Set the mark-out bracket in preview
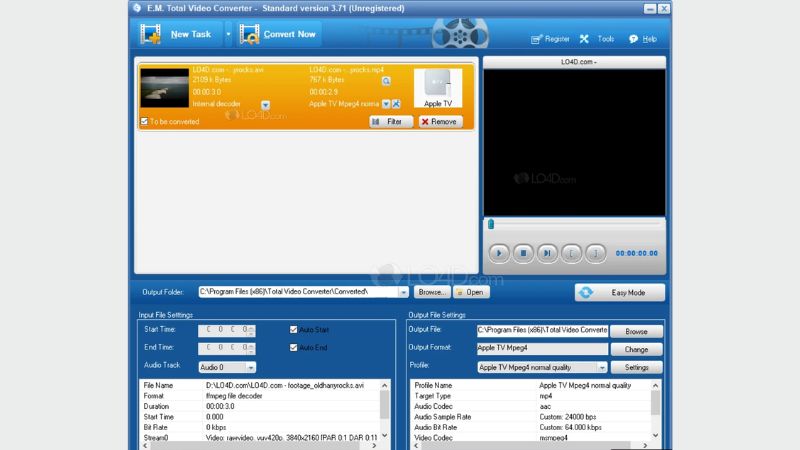 pyautogui.click(x=595, y=253)
